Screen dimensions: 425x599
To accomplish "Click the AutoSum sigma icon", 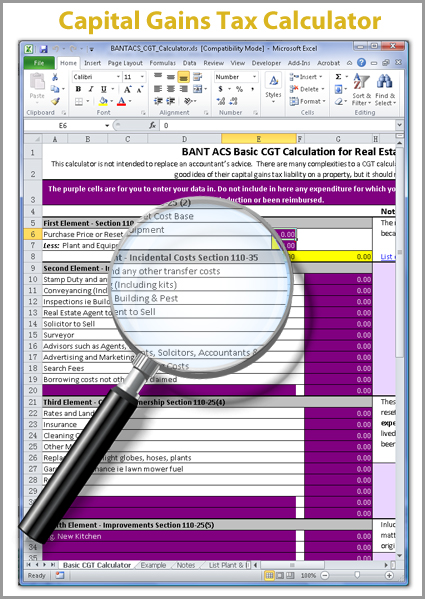I will tap(338, 77).
